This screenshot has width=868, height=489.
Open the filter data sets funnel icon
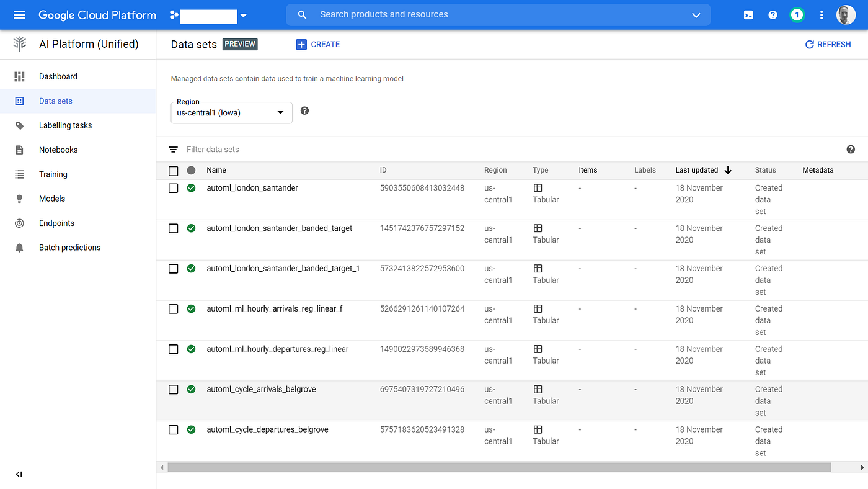click(173, 150)
